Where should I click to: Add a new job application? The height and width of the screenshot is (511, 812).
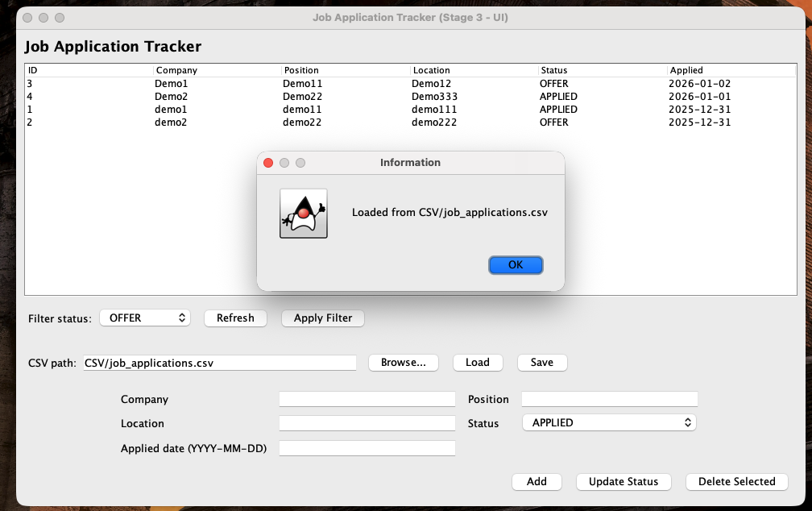click(536, 481)
